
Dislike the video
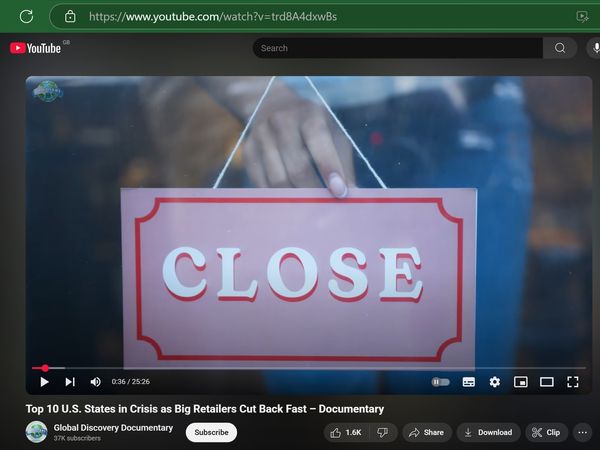tap(383, 432)
